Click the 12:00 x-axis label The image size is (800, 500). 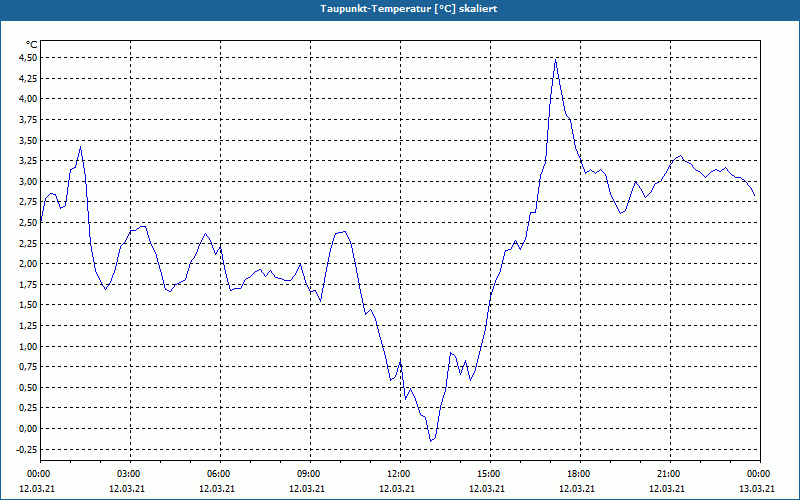(x=398, y=474)
